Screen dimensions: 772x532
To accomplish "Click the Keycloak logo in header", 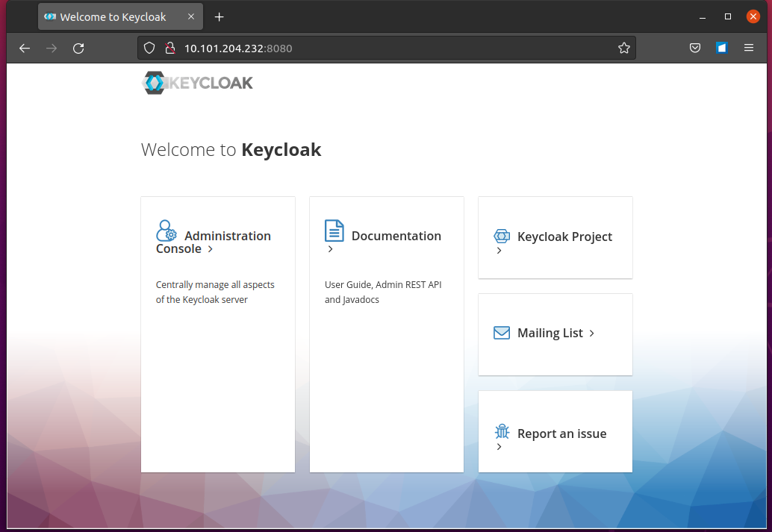I will 198,83.
